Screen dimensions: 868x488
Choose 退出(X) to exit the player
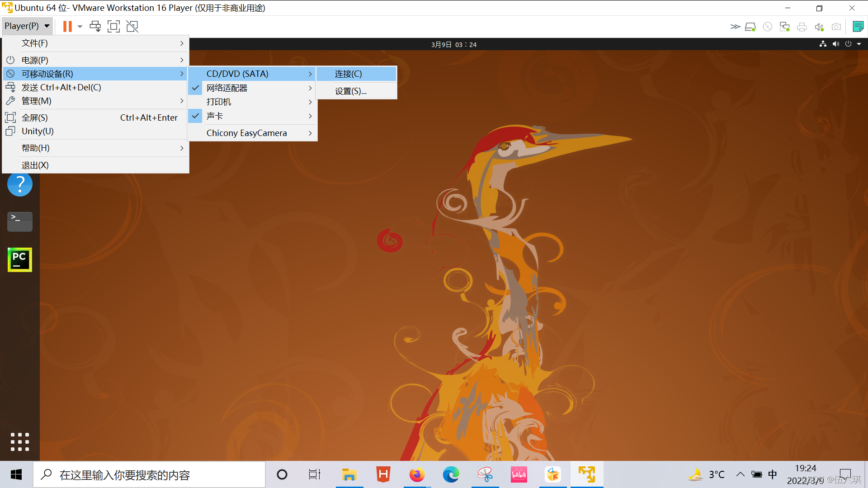(95, 165)
